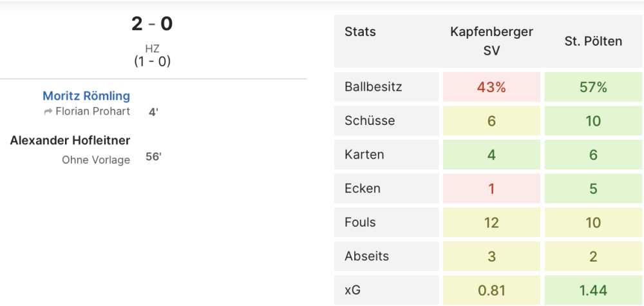Select St. Pölten's 10 shots value

[593, 121]
